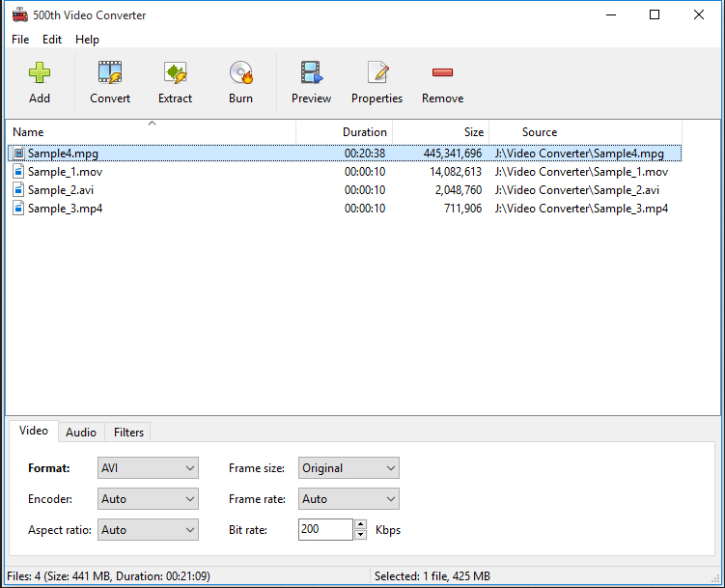Click the J:\Video Converter\Sample_2.avi source path
The height and width of the screenshot is (588, 725).
(x=577, y=190)
